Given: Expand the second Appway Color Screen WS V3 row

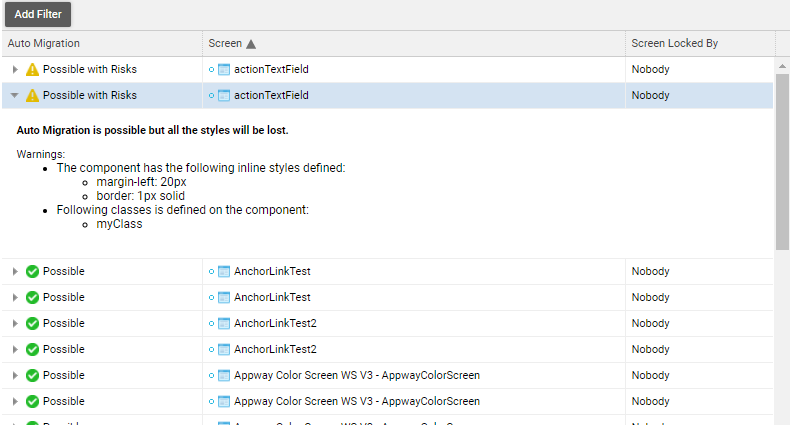Looking at the screenshot, I should [x=15, y=401].
